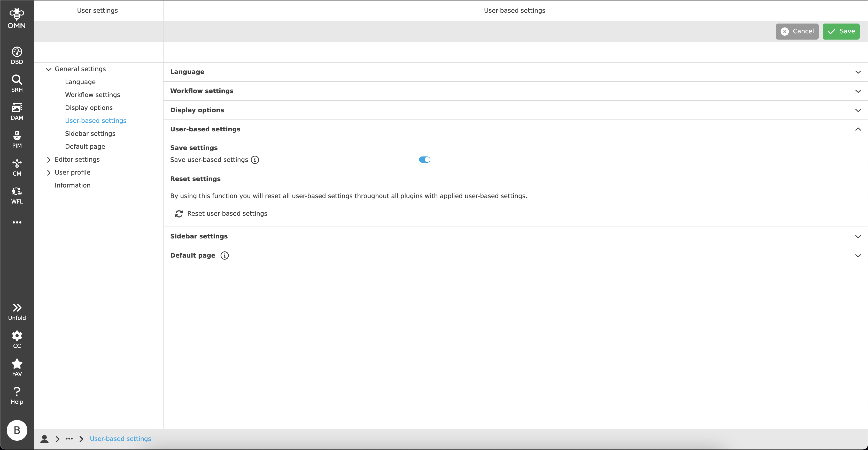
Task: Open the WFL workflow module
Action: click(17, 195)
